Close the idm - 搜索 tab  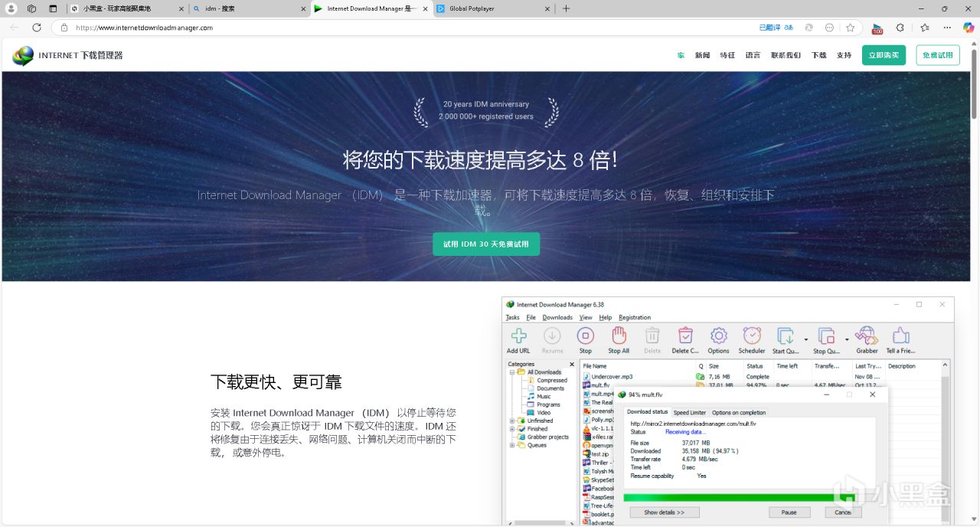[x=302, y=8]
